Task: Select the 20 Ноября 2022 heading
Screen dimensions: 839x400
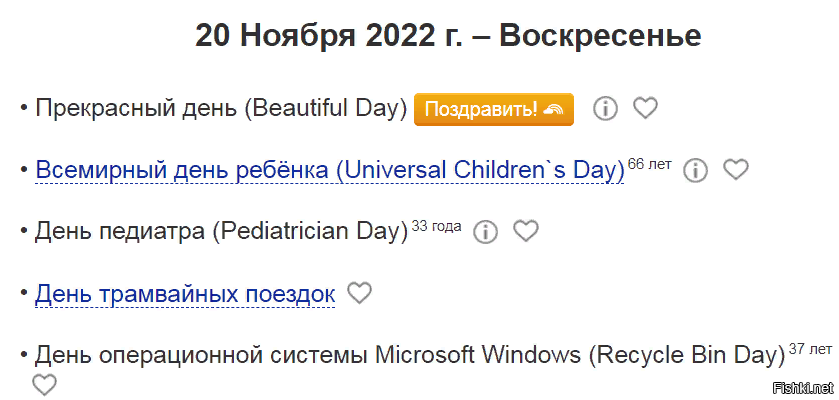Action: pyautogui.click(x=448, y=35)
